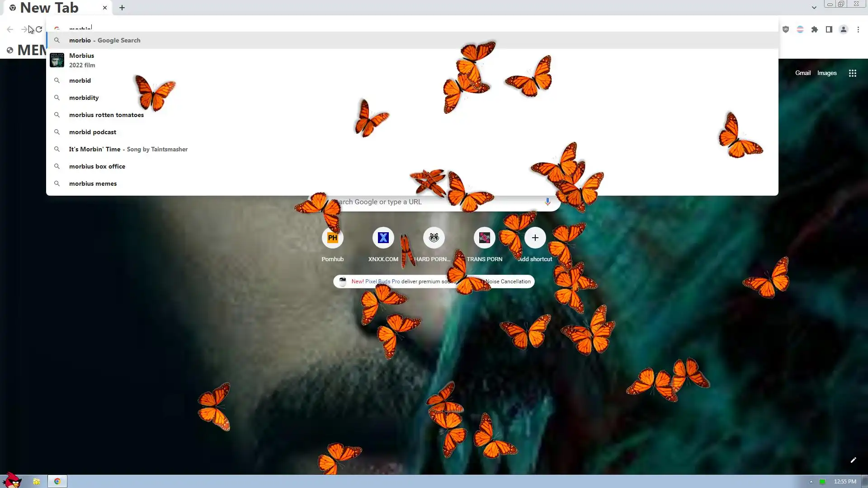The width and height of the screenshot is (868, 488).
Task: Open a new tab with plus button
Action: 122,8
